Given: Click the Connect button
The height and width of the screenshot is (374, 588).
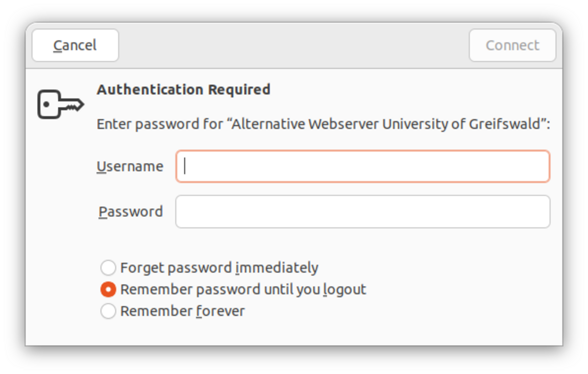Looking at the screenshot, I should tap(512, 46).
